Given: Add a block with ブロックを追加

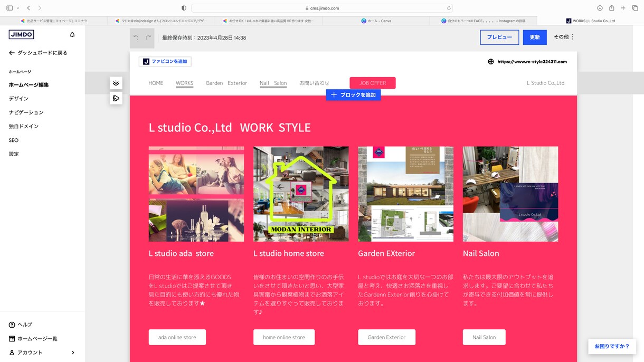Looking at the screenshot, I should click(x=353, y=95).
